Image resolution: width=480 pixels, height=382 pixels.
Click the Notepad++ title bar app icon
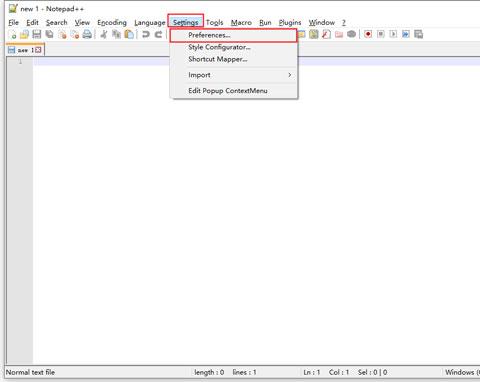tap(13, 9)
